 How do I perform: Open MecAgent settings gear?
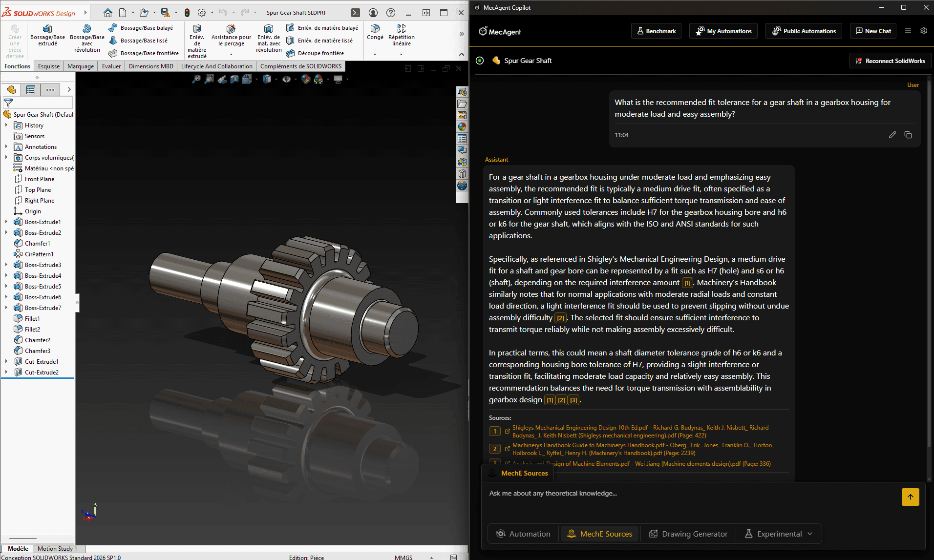(x=923, y=31)
